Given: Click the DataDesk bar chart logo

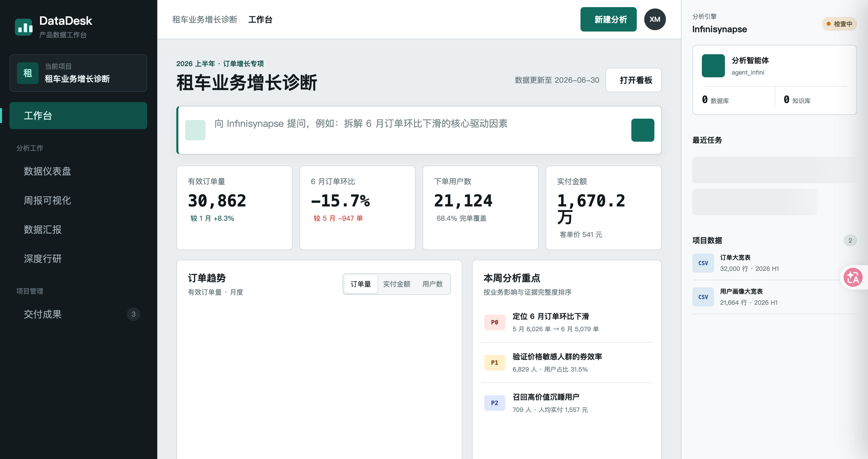Looking at the screenshot, I should [x=24, y=27].
